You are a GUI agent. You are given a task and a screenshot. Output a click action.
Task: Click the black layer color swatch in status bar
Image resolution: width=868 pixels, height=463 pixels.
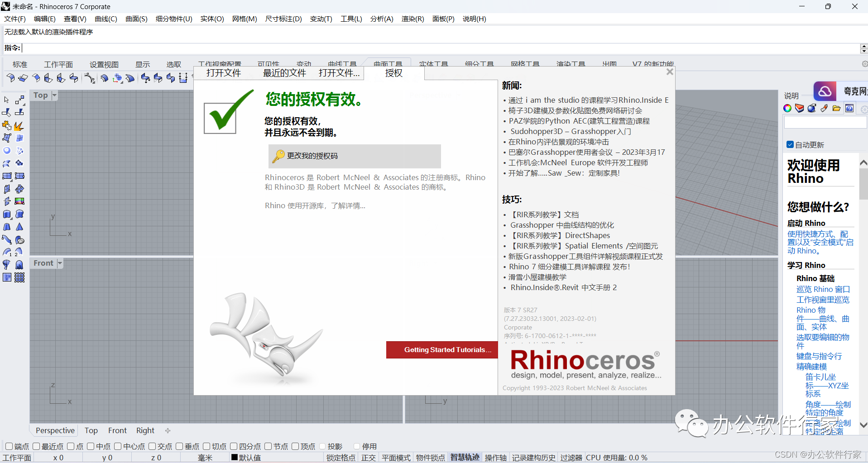point(235,457)
